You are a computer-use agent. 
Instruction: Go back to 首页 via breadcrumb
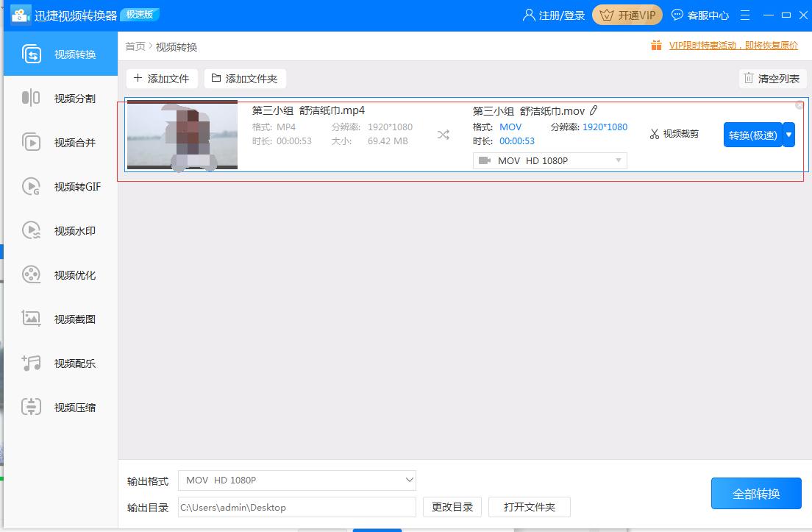coord(133,45)
